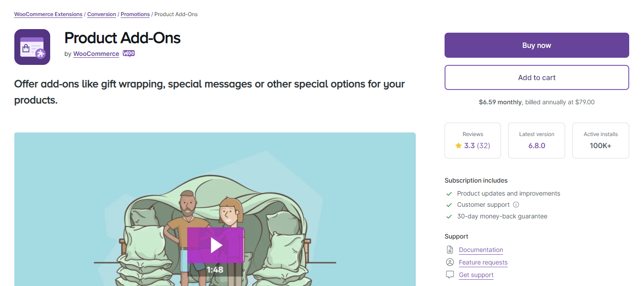Click the Product Add-Ons purple logo icon
The image size is (644, 286).
(x=32, y=47)
